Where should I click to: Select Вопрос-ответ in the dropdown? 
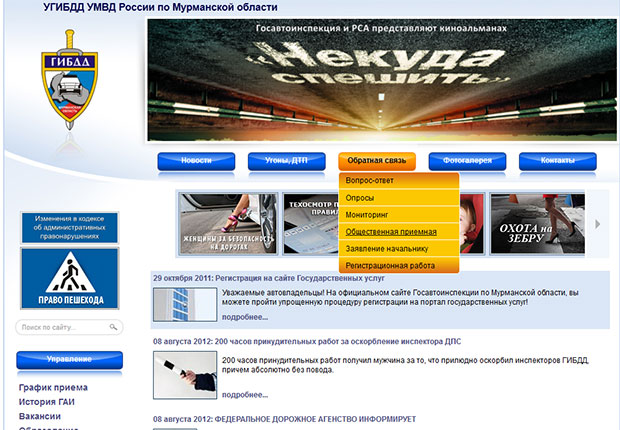point(399,181)
